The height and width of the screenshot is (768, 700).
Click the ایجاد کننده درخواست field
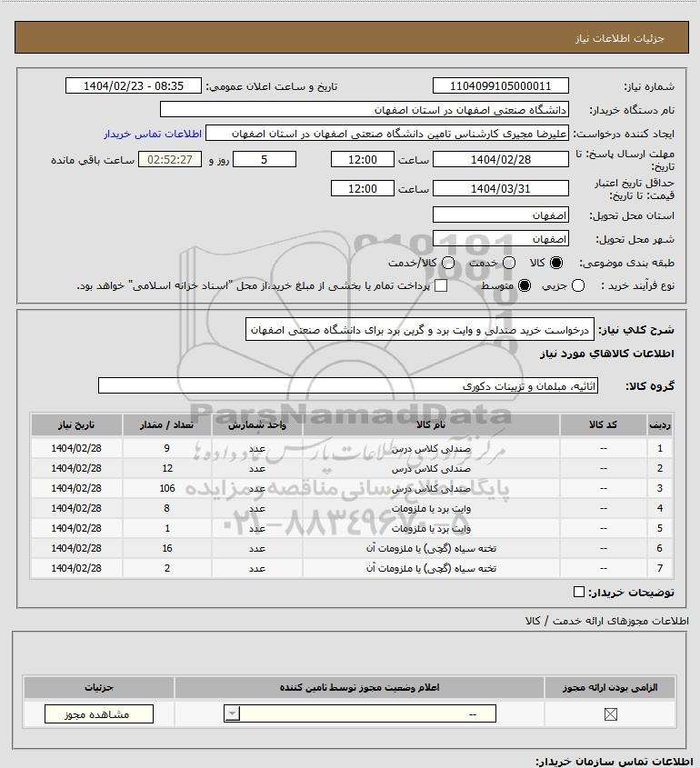point(387,134)
